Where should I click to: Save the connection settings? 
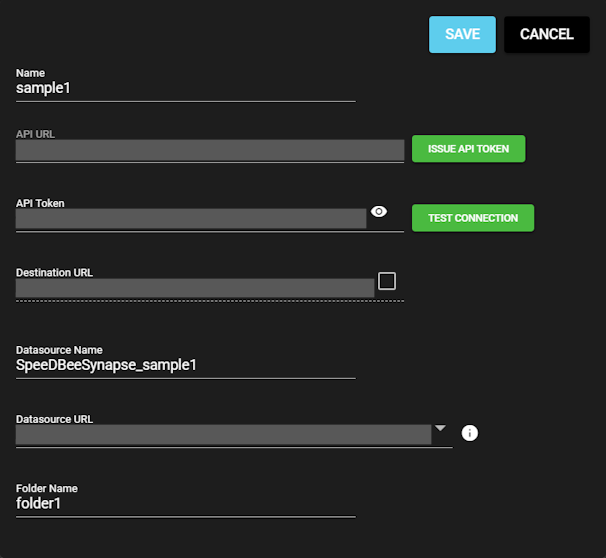pyautogui.click(x=462, y=34)
